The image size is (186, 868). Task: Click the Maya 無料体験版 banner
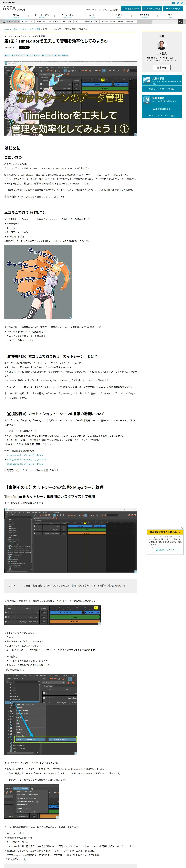[162, 100]
